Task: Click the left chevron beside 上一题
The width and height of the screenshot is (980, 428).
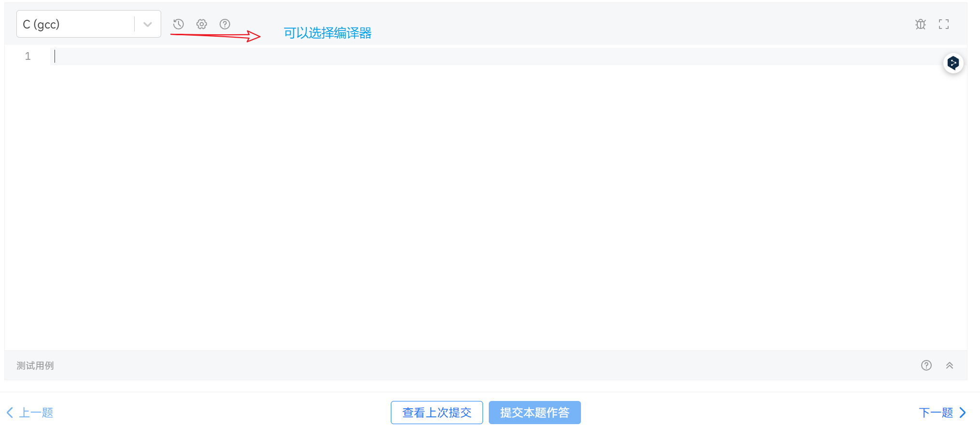Action: click(10, 413)
